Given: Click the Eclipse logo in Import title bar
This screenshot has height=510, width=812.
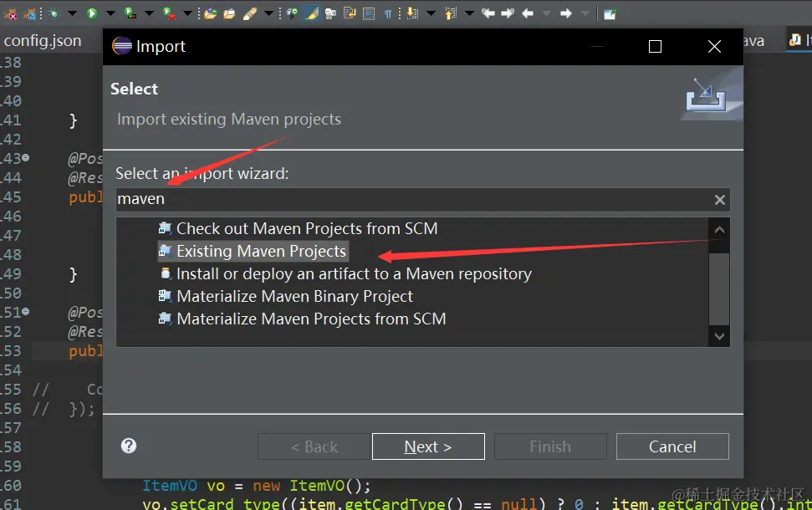Looking at the screenshot, I should 122,46.
